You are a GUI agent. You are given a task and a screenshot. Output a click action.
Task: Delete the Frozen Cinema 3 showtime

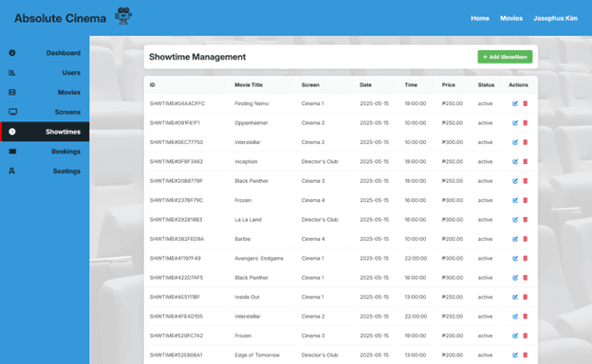point(526,336)
